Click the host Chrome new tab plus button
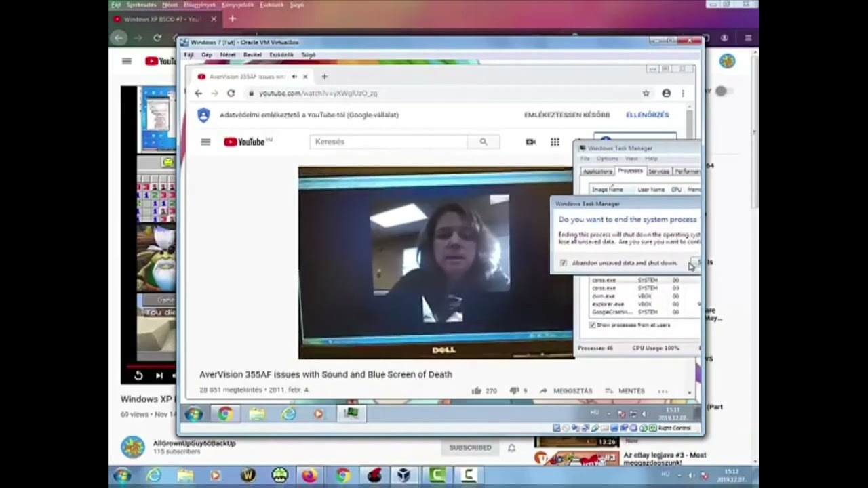 click(232, 19)
